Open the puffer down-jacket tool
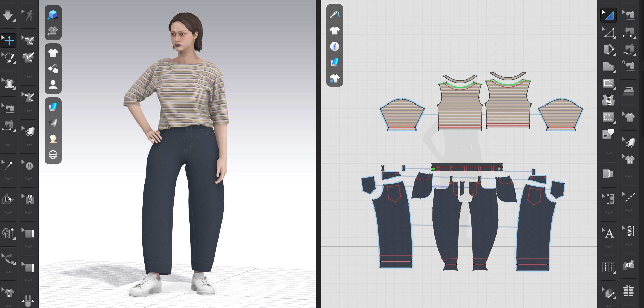The height and width of the screenshot is (308, 644). point(628,290)
